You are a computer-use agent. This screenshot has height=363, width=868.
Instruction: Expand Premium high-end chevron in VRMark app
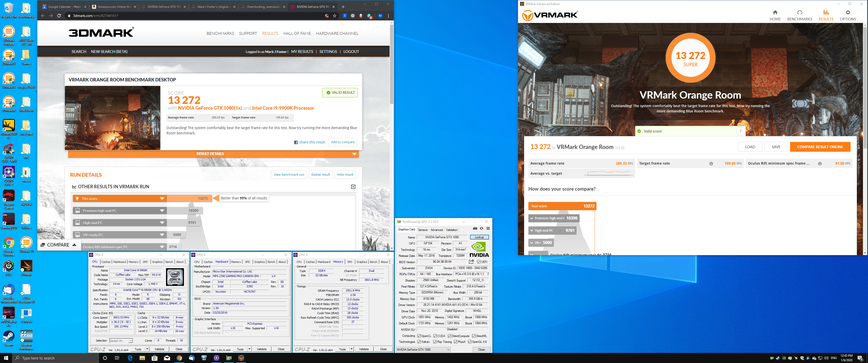tap(532, 218)
